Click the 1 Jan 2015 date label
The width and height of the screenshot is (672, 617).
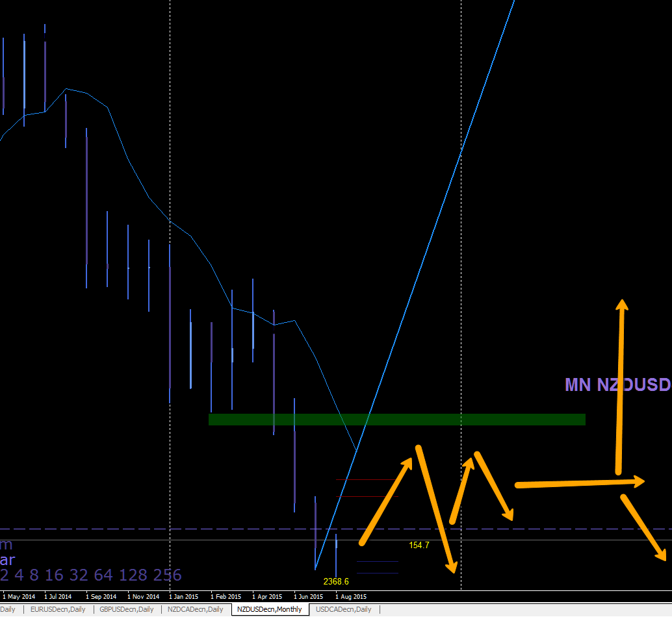pyautogui.click(x=183, y=596)
